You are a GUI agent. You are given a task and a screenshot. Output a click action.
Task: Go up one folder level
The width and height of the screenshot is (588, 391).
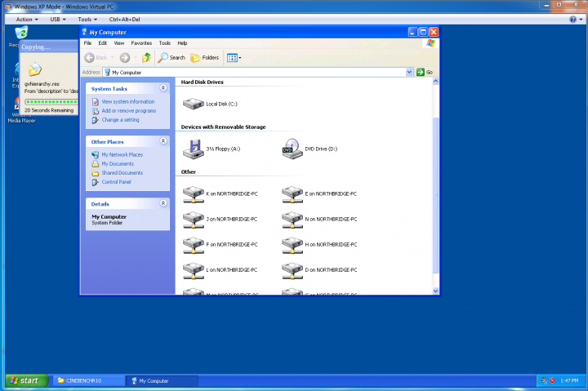tap(146, 57)
